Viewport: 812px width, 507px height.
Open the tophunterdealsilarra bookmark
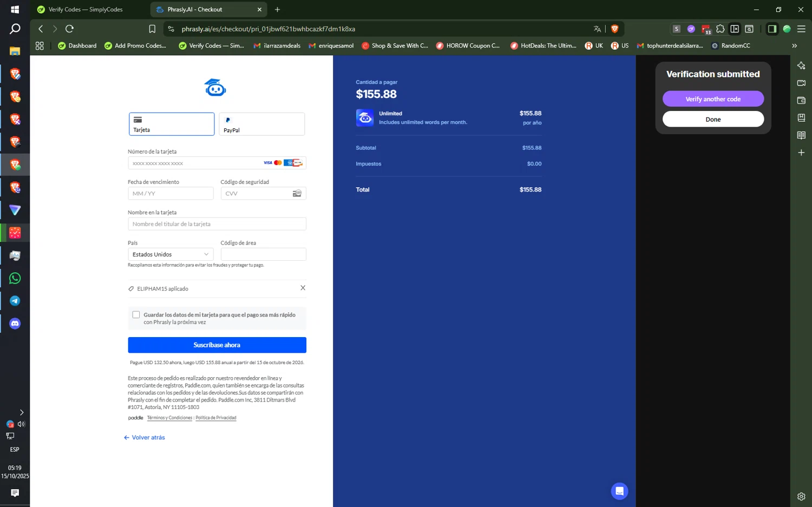tap(670, 46)
